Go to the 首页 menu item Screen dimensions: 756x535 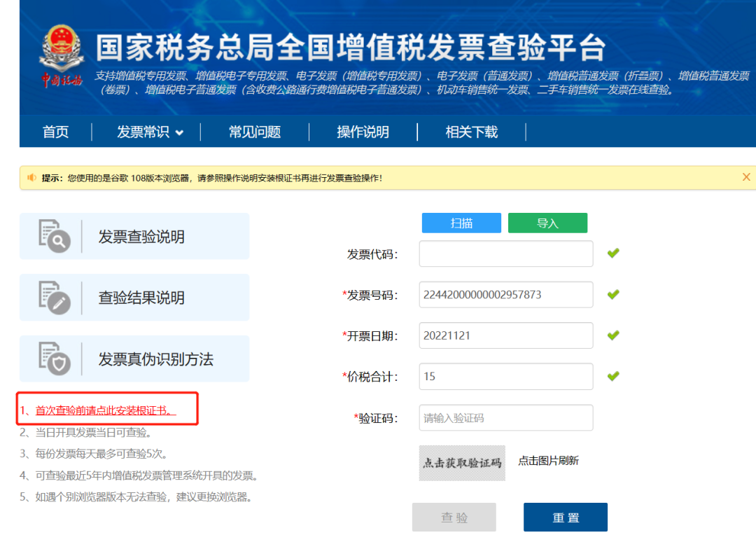(55, 132)
